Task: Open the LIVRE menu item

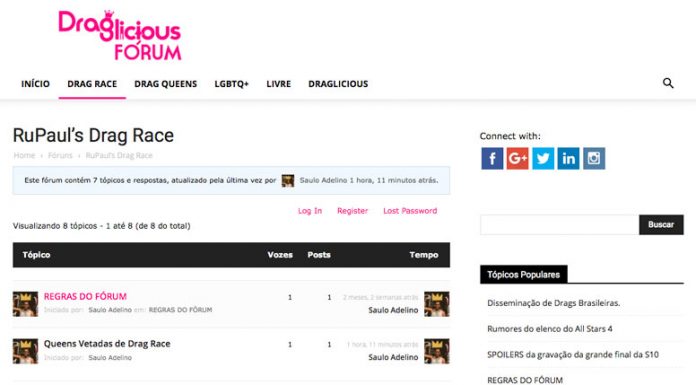Action: pos(279,84)
